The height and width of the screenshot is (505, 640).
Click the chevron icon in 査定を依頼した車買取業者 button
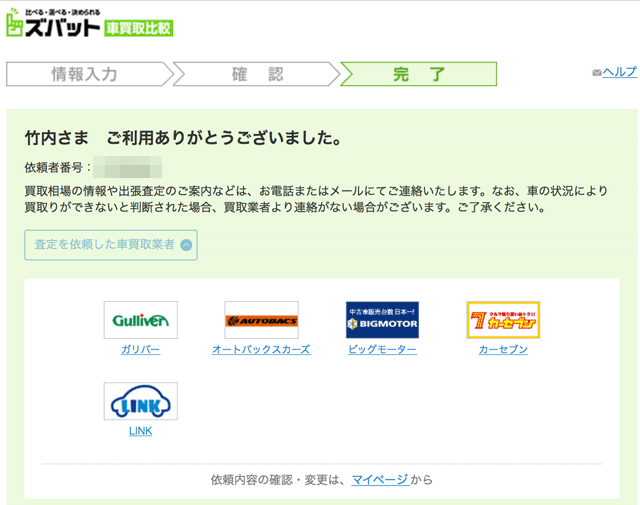point(187,245)
